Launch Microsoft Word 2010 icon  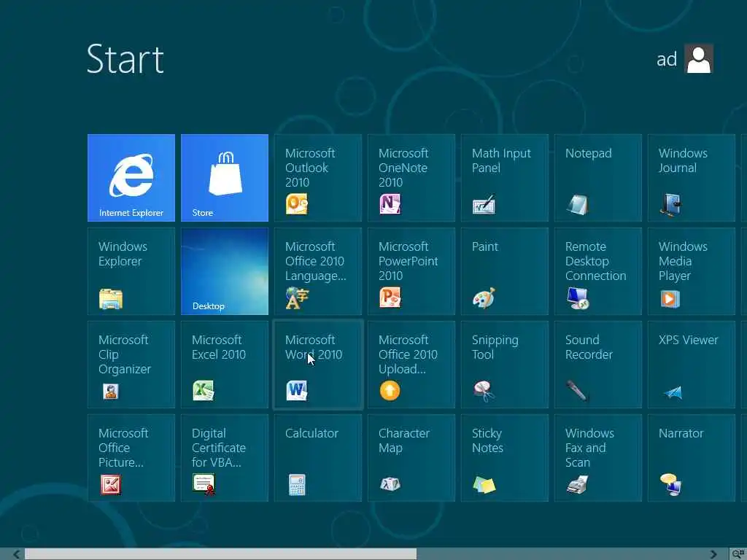point(296,391)
